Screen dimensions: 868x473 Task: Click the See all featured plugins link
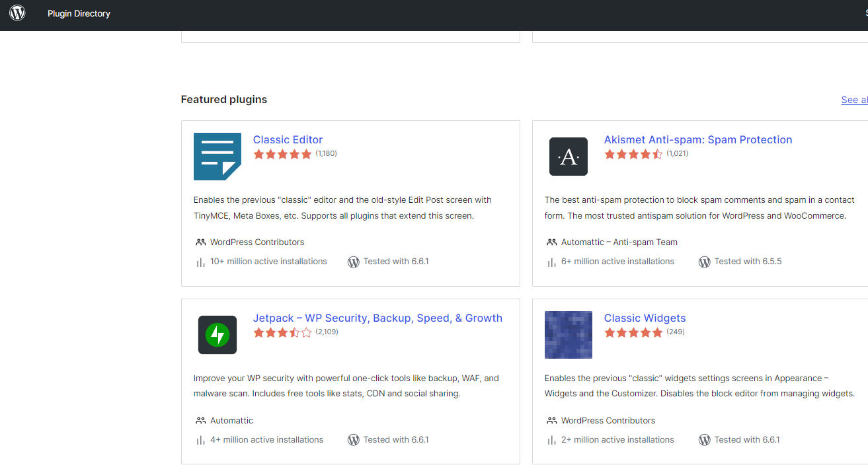click(x=854, y=100)
